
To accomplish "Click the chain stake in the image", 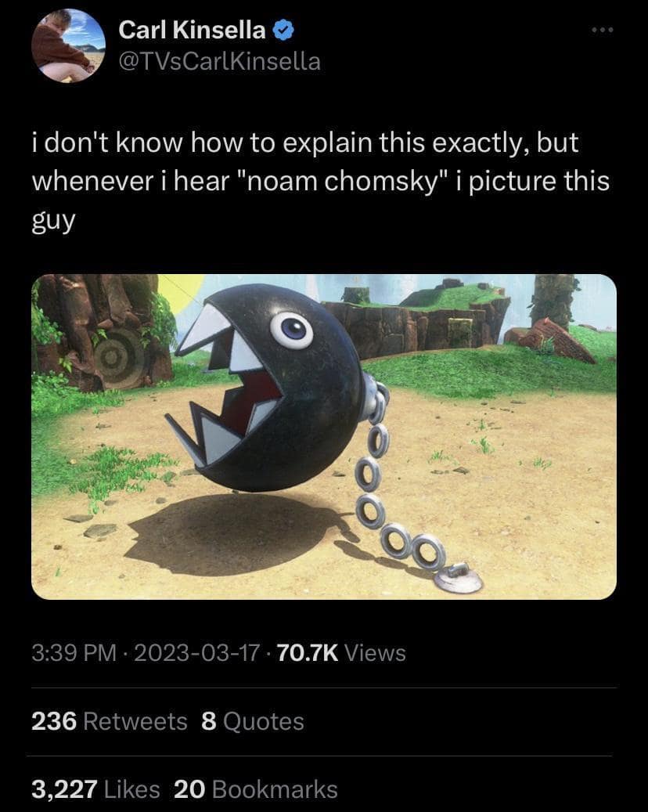I will [459, 579].
